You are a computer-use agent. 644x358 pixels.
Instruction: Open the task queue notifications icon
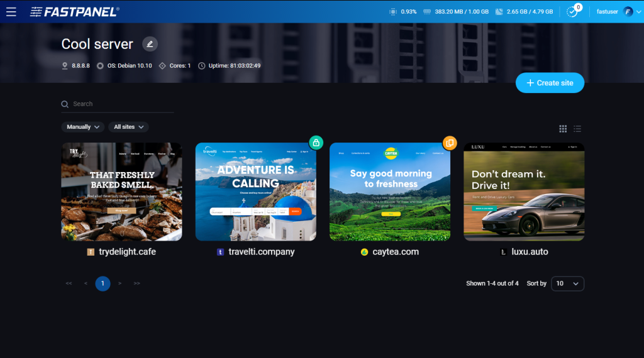tap(572, 12)
